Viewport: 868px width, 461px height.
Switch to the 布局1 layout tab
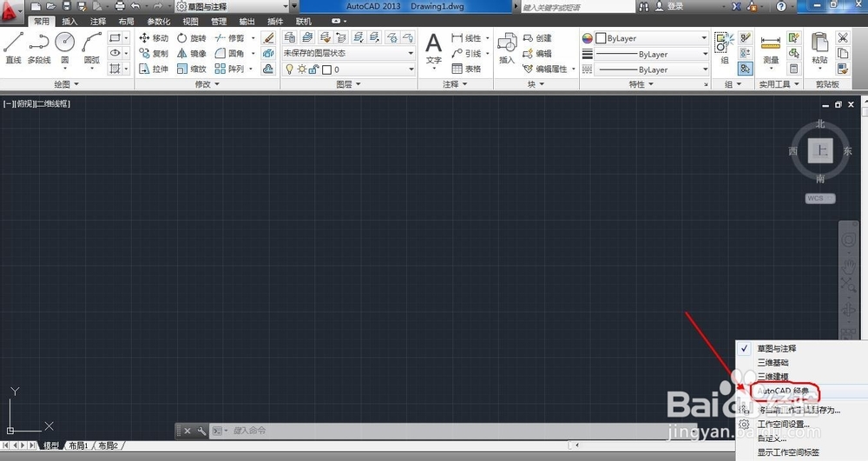pos(79,445)
